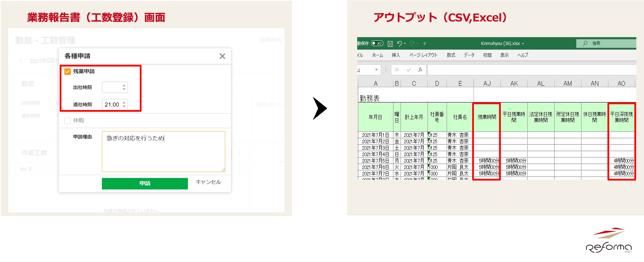Expand the Name Box dropdown arrow
Image resolution: width=644 pixels, height=262 pixels.
coord(376,70)
